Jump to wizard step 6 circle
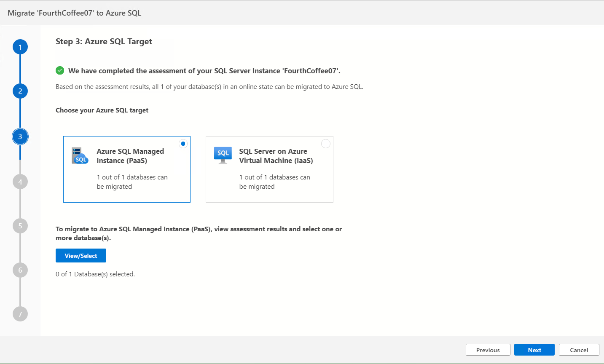Screen dimensions: 604x364 [20, 270]
